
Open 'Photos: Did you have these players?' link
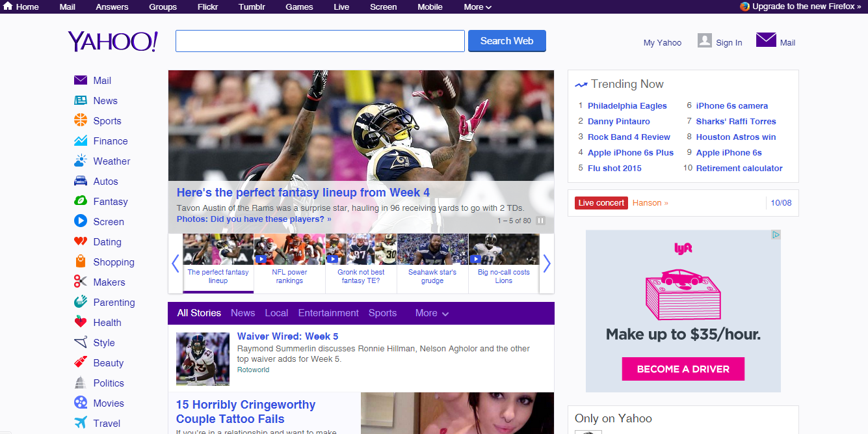click(254, 219)
